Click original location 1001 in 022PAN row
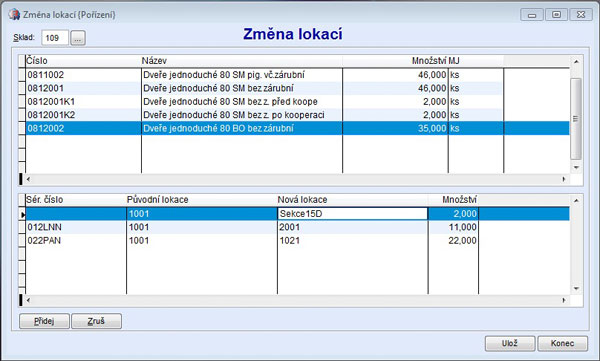The height and width of the screenshot is (361, 600). (139, 240)
